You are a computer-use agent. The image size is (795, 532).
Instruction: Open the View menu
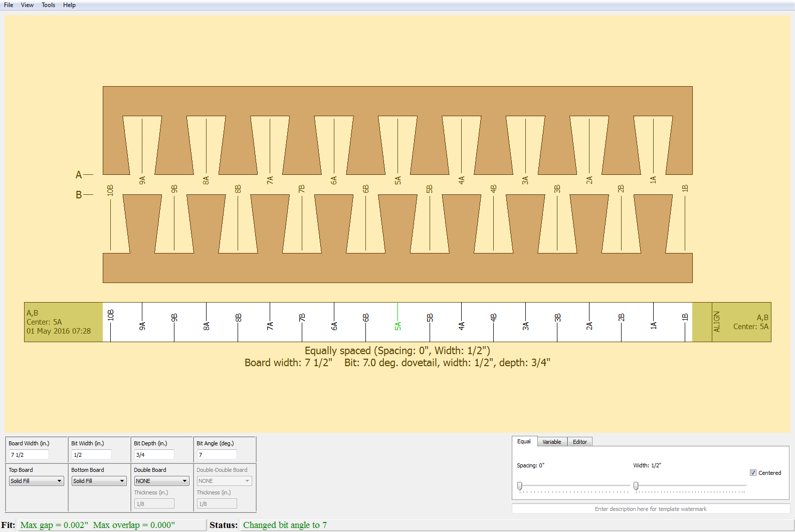(27, 5)
